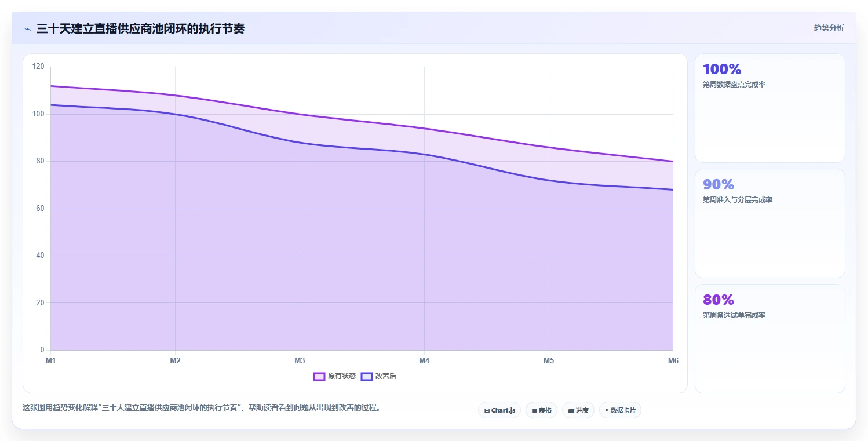Click the chart description caption text
Image resolution: width=868 pixels, height=441 pixels.
tap(203, 407)
